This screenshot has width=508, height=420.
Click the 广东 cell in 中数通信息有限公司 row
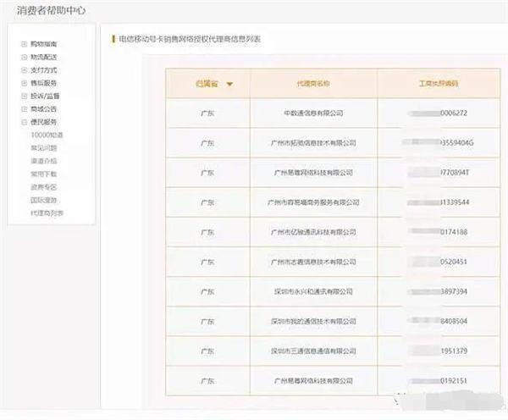pos(207,113)
